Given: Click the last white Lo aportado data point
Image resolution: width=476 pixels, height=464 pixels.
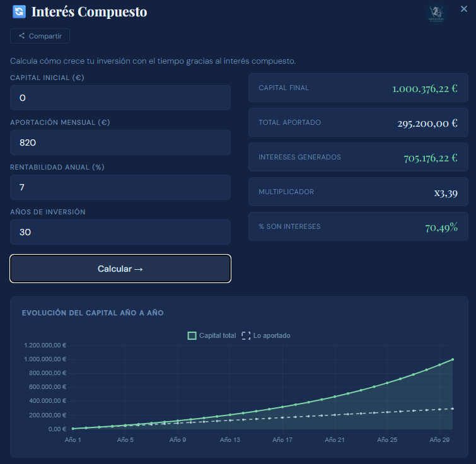Looking at the screenshot, I should 453,409.
